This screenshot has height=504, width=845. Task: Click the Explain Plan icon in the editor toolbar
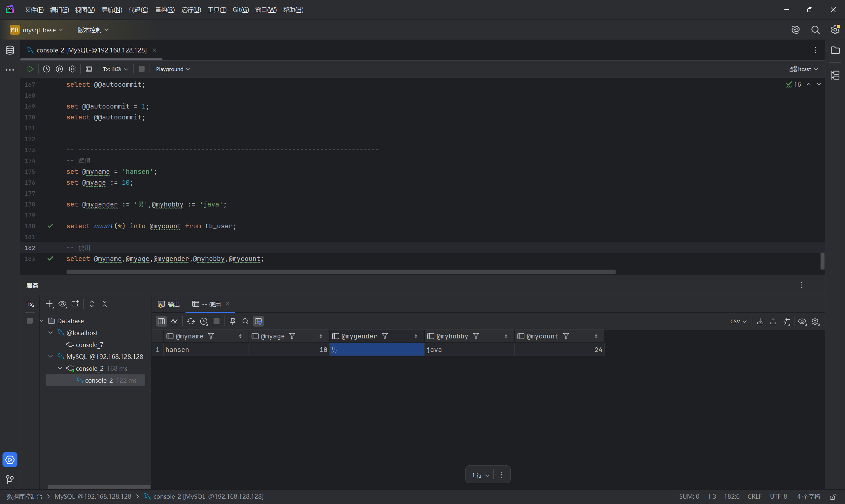pyautogui.click(x=59, y=69)
